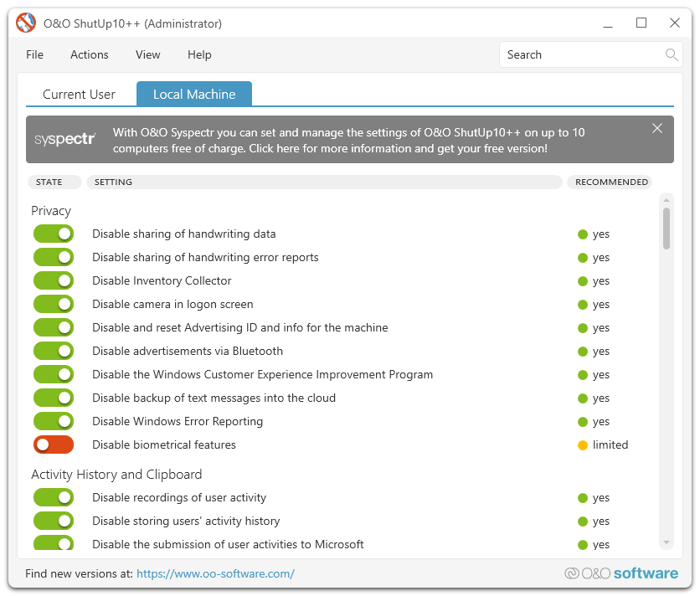Open the View menu

tap(147, 55)
